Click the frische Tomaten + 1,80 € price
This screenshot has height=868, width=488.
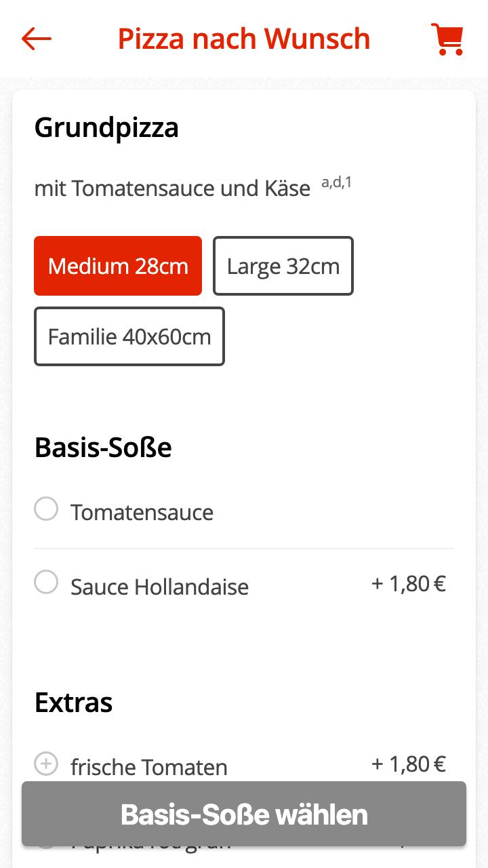[409, 764]
